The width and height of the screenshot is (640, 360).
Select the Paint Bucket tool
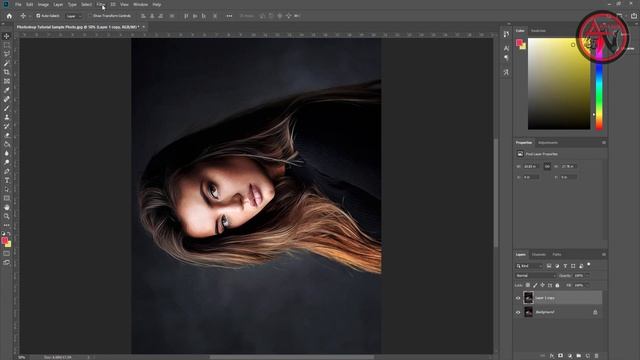[7, 144]
